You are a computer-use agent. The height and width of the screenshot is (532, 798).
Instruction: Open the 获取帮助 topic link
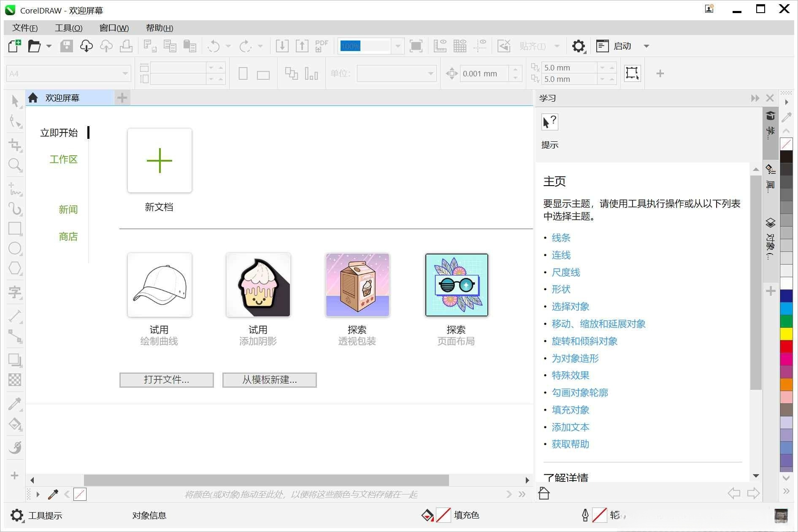pos(570,444)
